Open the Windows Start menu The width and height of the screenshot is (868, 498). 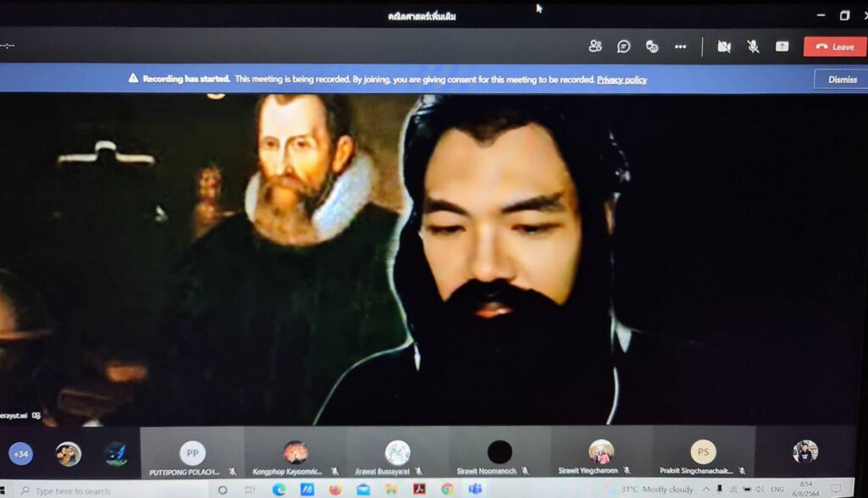pos(3,491)
